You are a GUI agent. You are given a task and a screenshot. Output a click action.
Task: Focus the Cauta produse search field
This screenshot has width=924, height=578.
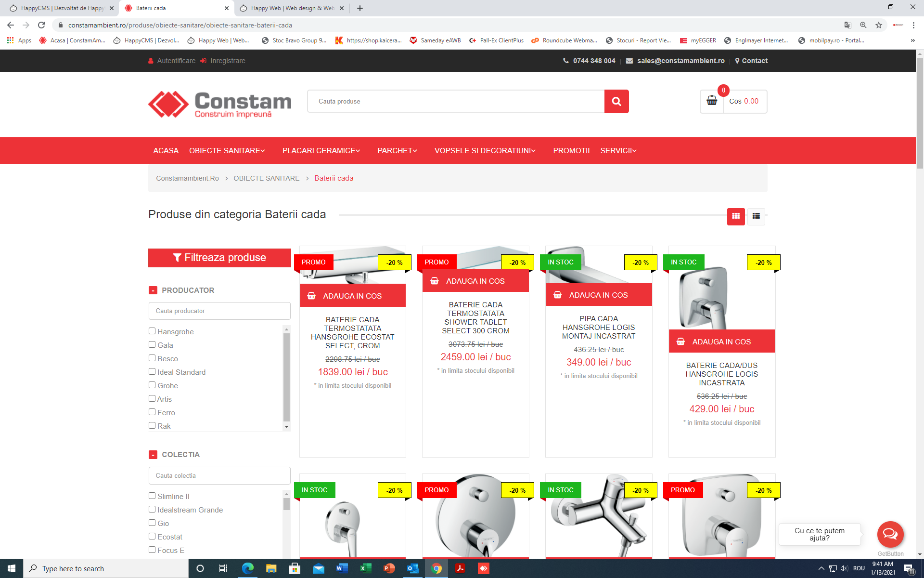click(x=456, y=101)
